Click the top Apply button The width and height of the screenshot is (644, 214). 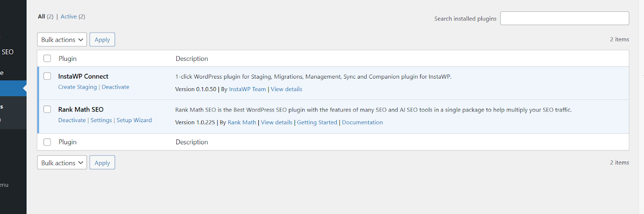(102, 39)
